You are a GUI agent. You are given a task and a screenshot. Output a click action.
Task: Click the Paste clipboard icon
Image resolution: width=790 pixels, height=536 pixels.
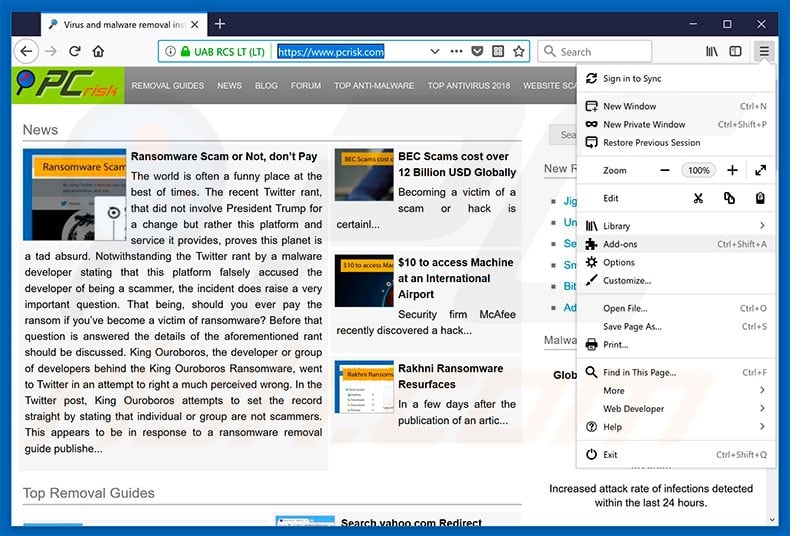(x=760, y=198)
